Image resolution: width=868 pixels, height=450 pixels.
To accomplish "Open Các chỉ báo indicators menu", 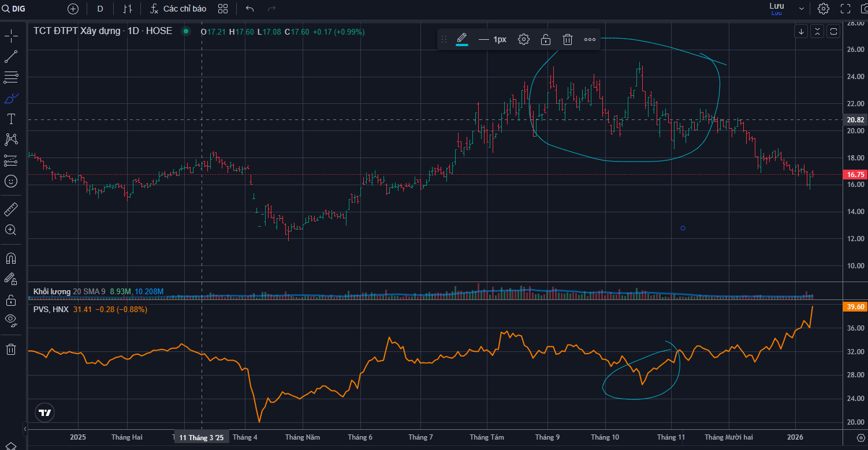I will coord(178,9).
